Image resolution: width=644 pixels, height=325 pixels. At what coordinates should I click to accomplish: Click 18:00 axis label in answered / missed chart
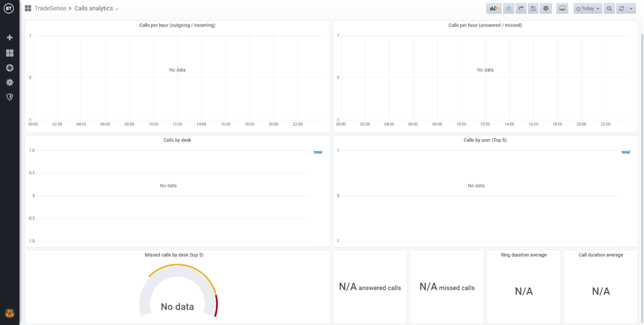pyautogui.click(x=557, y=124)
